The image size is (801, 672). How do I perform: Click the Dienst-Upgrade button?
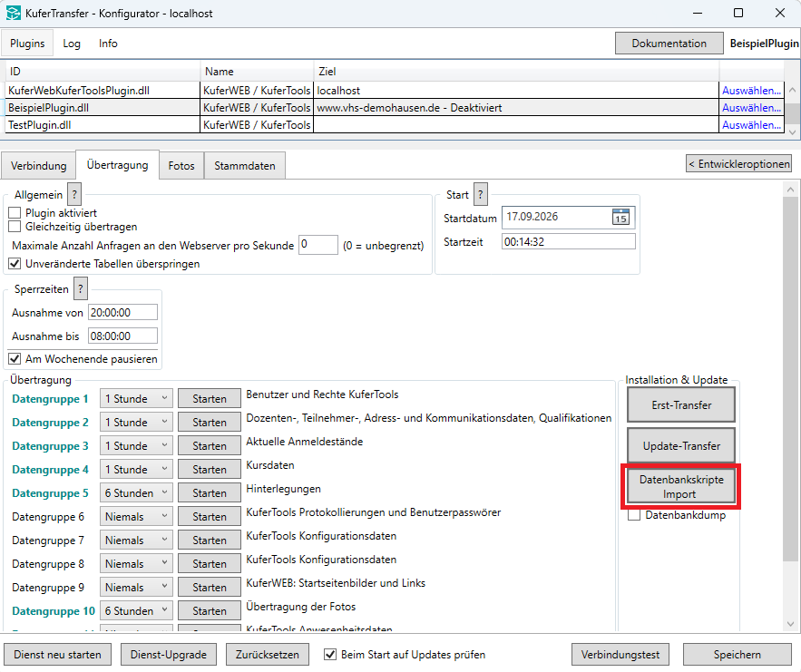pos(169,654)
